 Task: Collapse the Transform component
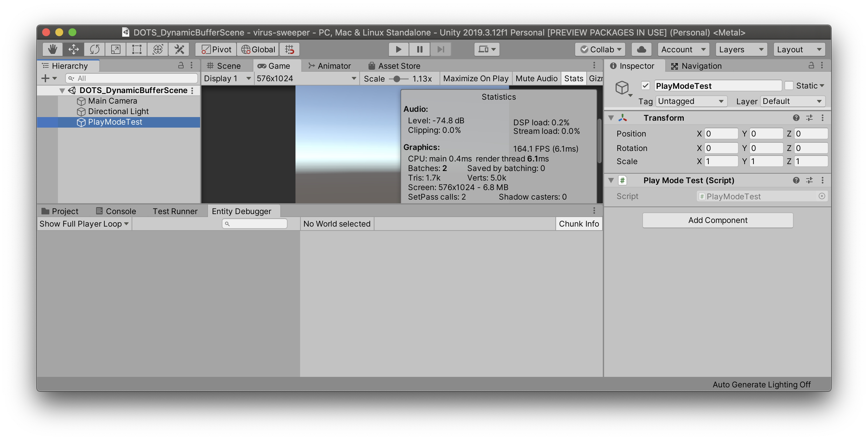[x=612, y=118]
